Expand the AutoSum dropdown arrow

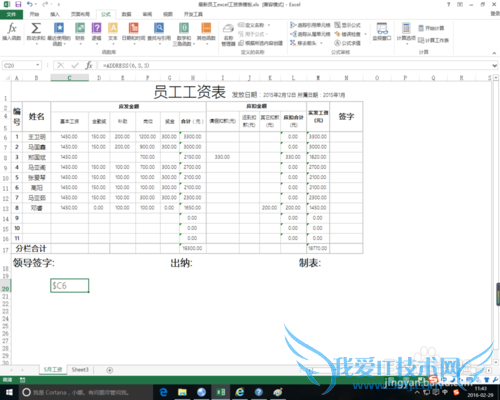click(x=36, y=43)
